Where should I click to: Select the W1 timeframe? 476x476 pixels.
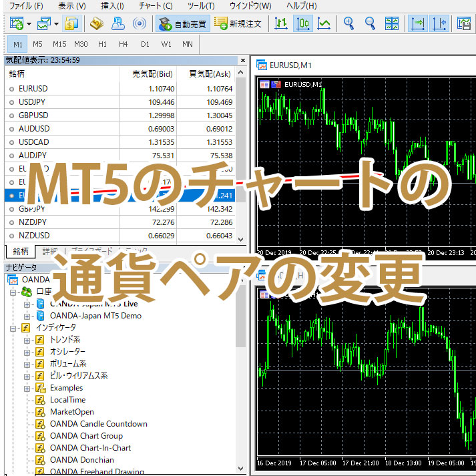tap(166, 44)
